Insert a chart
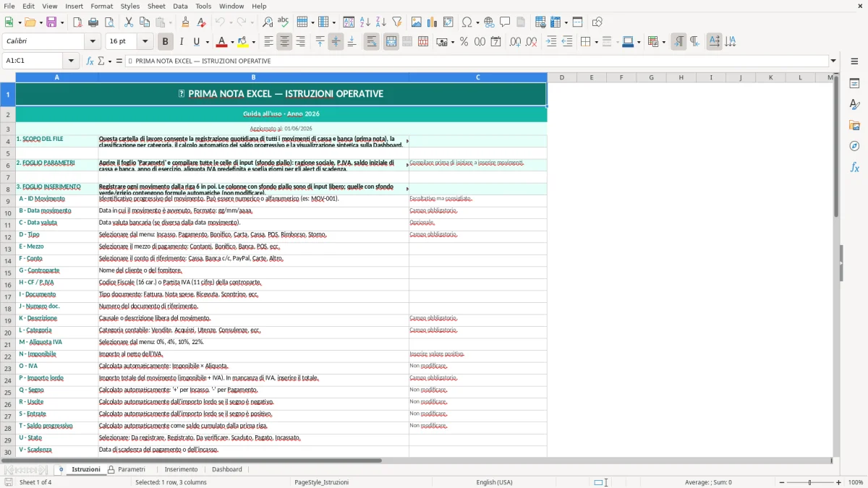868x488 pixels. (x=433, y=22)
